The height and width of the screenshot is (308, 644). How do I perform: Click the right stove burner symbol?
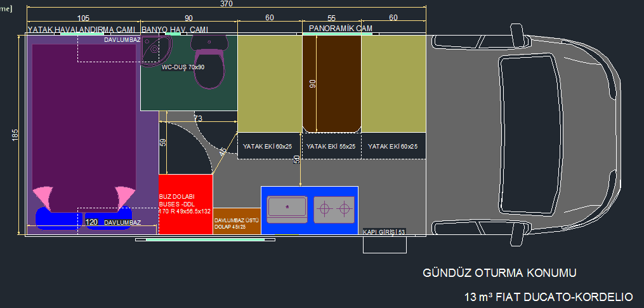click(x=343, y=208)
